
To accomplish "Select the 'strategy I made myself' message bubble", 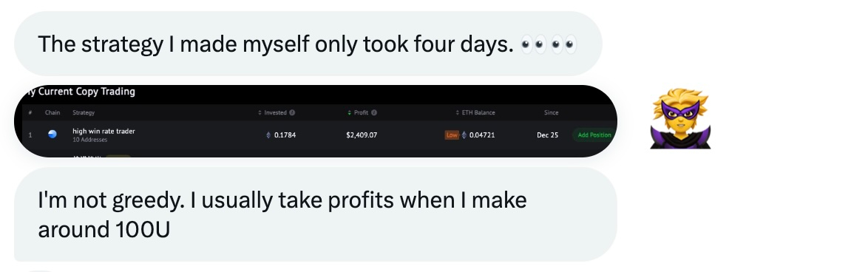I will pyautogui.click(x=308, y=44).
